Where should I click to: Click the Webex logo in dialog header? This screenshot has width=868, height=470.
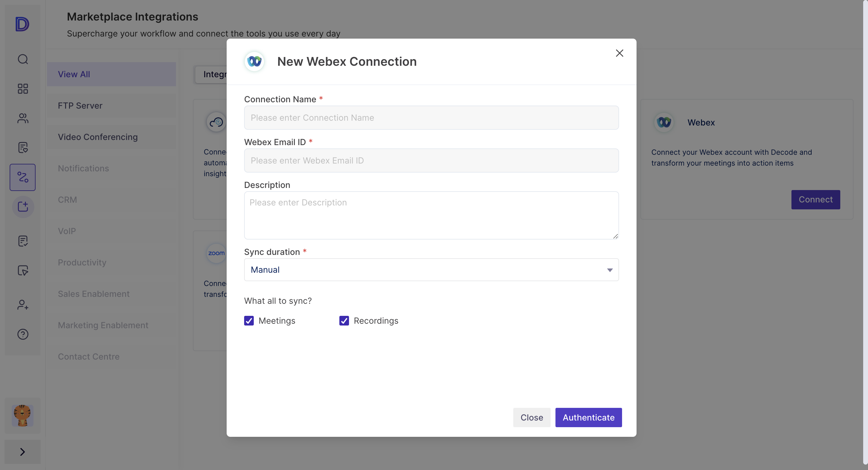(x=254, y=61)
